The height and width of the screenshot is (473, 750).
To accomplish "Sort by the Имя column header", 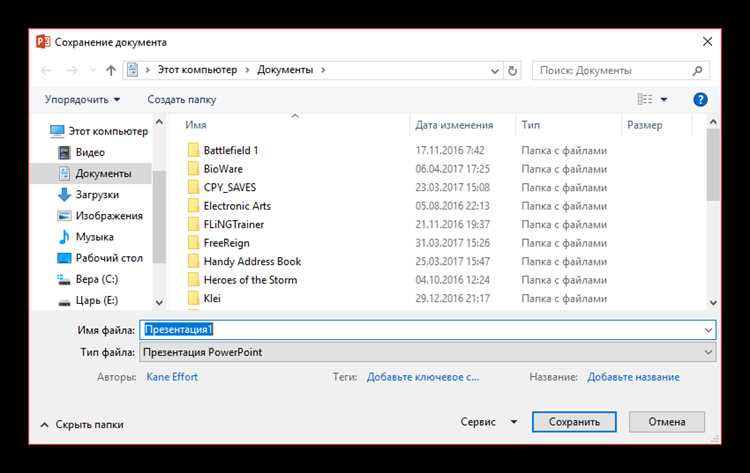I will pos(196,125).
